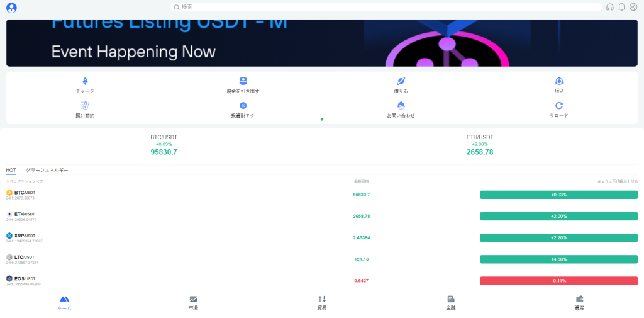
Task: Go to the 資産 assets tab
Action: (x=579, y=303)
